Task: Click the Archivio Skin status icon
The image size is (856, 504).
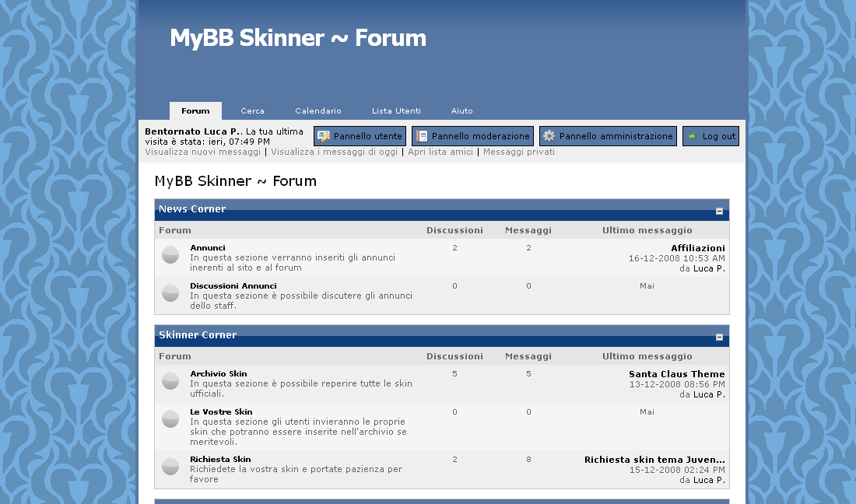Action: coord(170,381)
